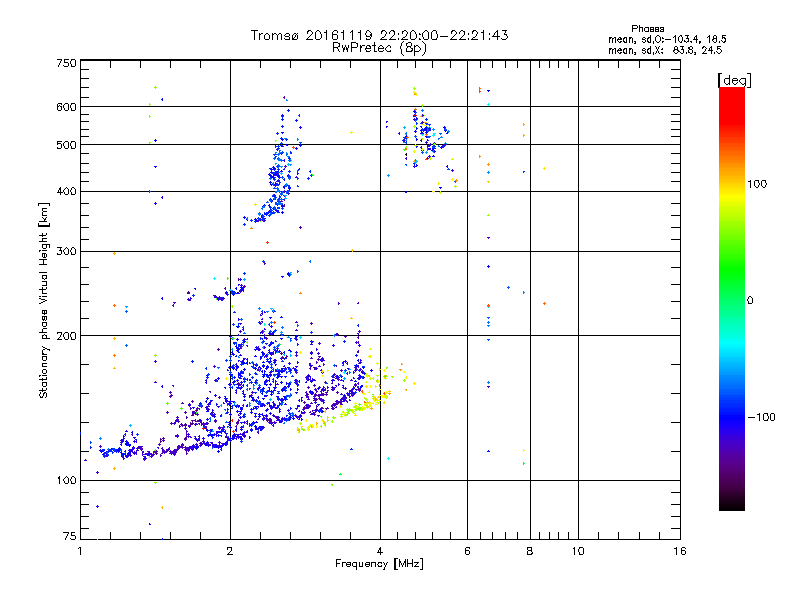Click the 'RwPretec (8p)' subtitle
The width and height of the screenshot is (800, 600).
379,48
